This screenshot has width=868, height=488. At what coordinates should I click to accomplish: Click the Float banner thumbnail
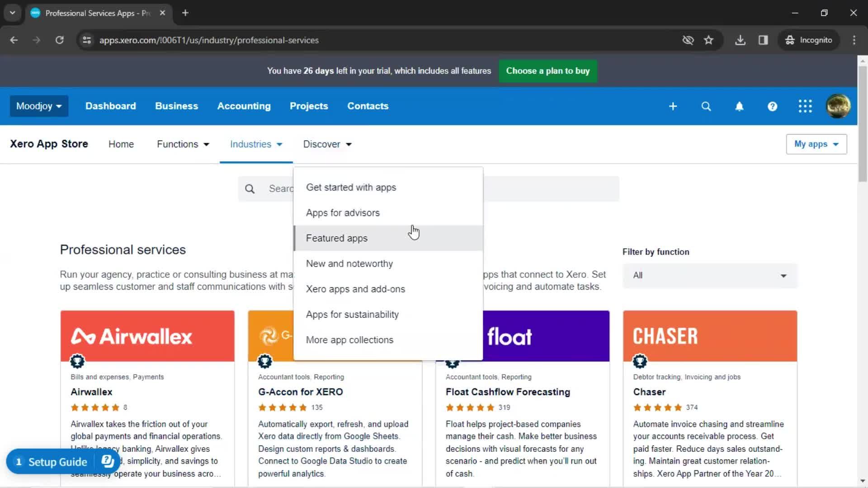(546, 336)
